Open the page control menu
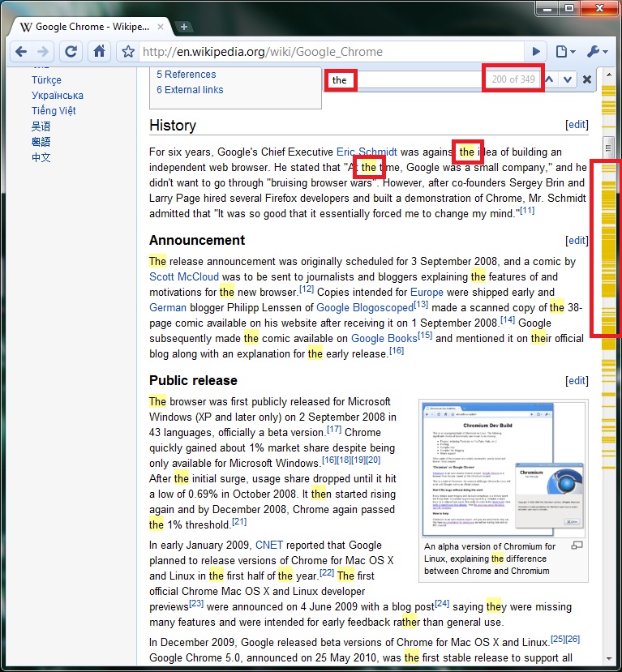 point(565,52)
